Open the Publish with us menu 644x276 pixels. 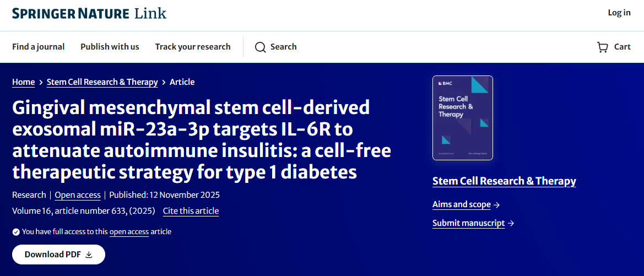pos(110,47)
